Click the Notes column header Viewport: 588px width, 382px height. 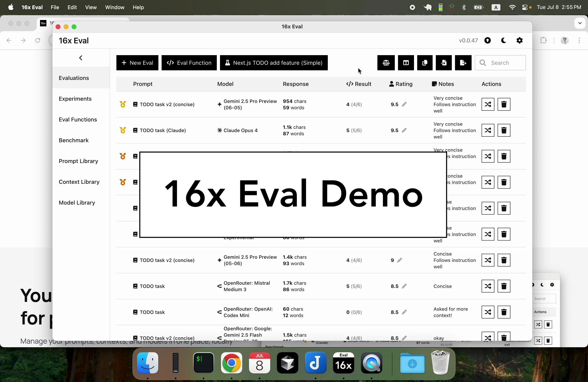443,84
